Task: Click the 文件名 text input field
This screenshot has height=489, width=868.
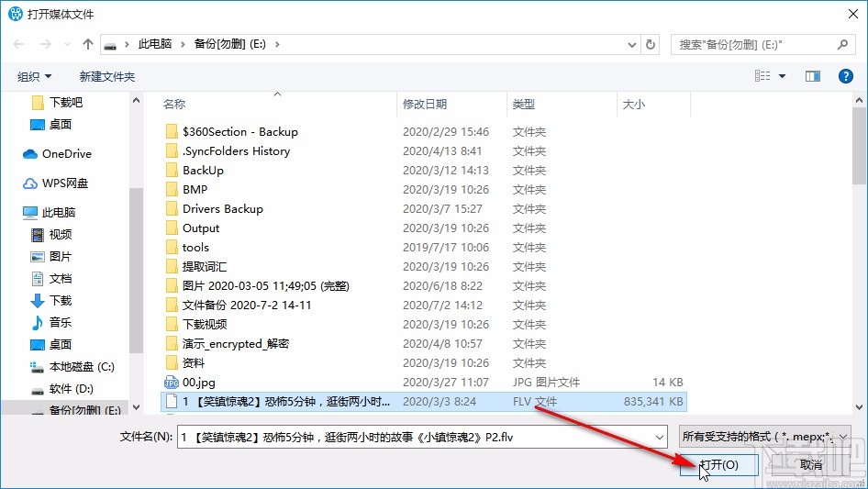Action: tap(415, 438)
